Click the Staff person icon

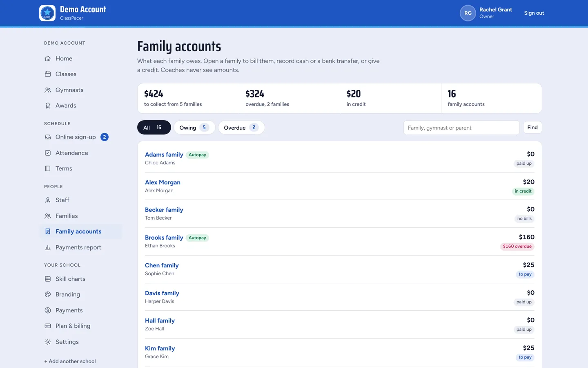pyautogui.click(x=48, y=200)
